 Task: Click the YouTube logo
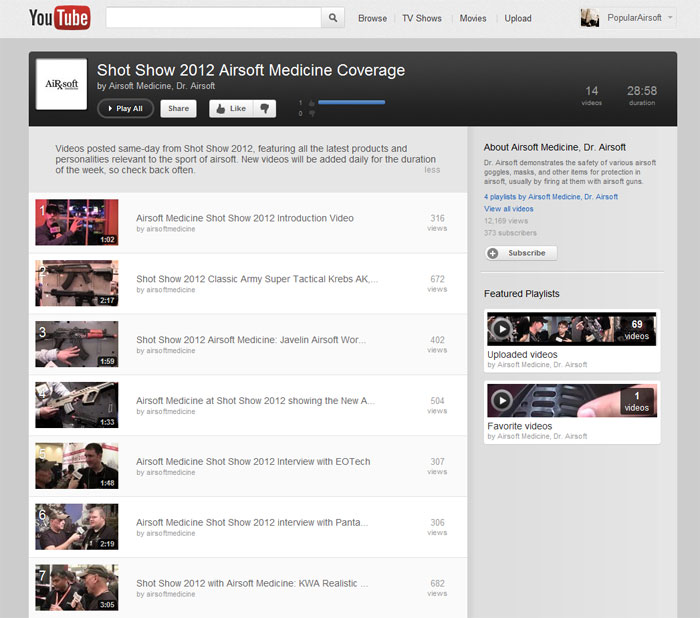click(59, 18)
